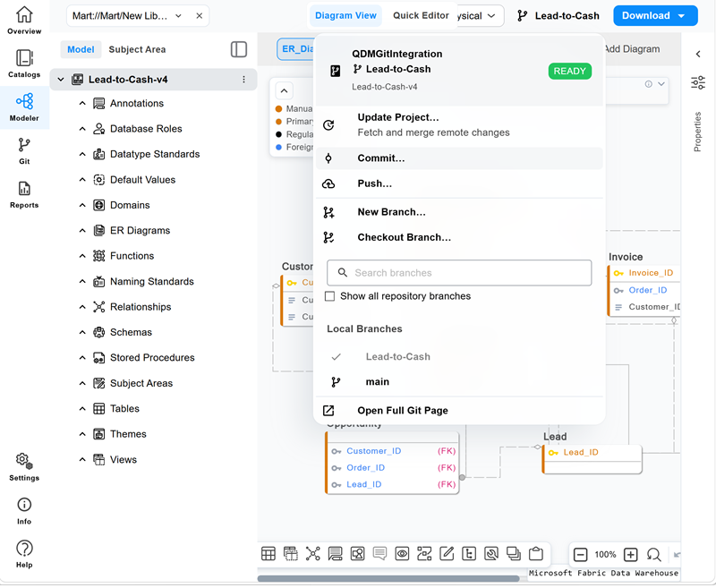Zoom out with the minus icon
This screenshot has height=588, width=716.
coord(580,555)
